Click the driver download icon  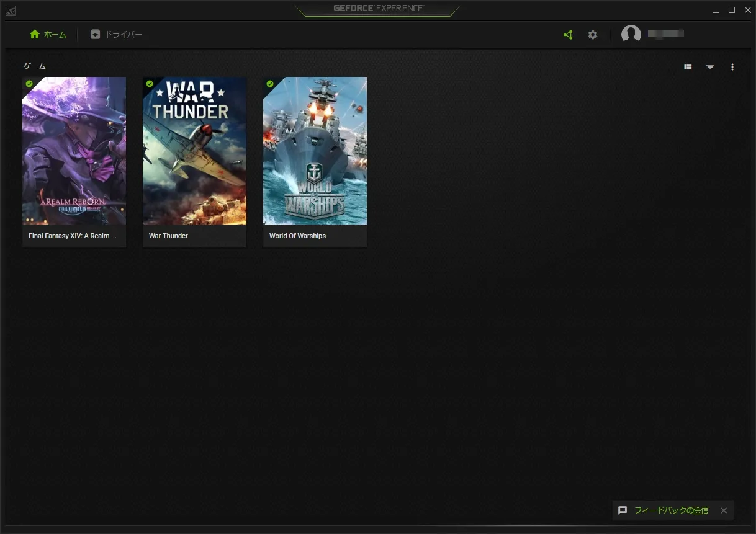click(95, 35)
